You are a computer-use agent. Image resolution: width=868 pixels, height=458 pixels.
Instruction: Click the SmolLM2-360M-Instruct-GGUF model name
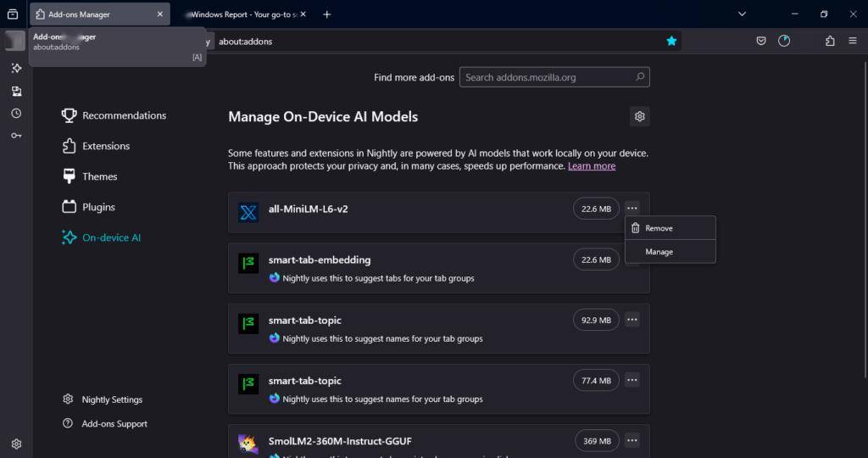click(x=340, y=441)
